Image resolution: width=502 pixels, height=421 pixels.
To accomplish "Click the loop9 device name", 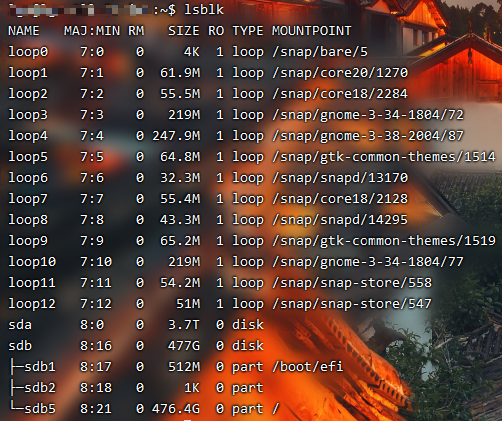I will coord(28,241).
